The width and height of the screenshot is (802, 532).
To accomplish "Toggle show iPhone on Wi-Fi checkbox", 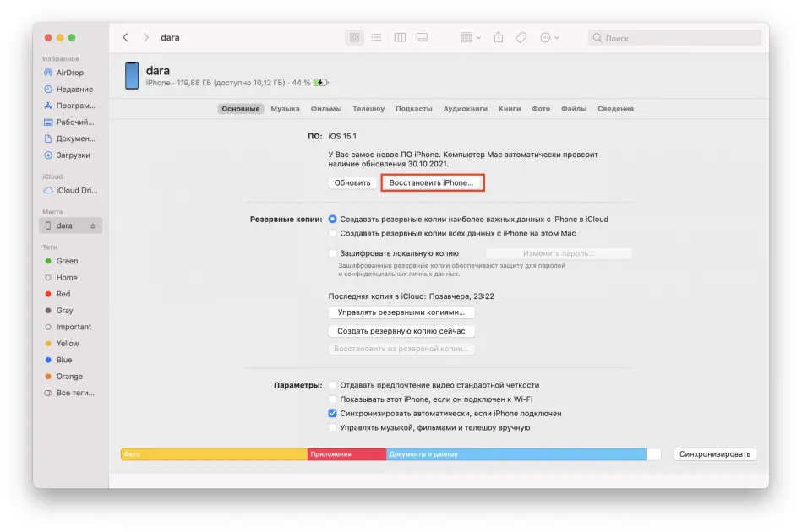I will [x=332, y=399].
